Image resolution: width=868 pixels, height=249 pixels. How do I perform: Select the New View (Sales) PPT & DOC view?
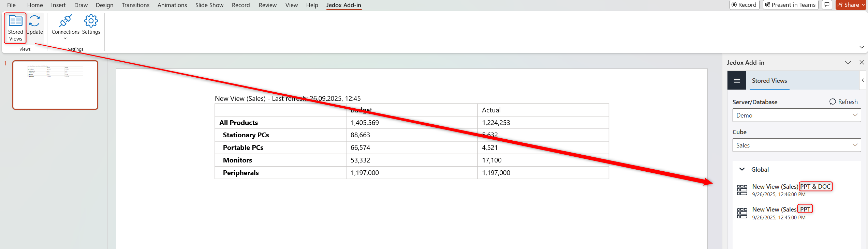(775, 187)
